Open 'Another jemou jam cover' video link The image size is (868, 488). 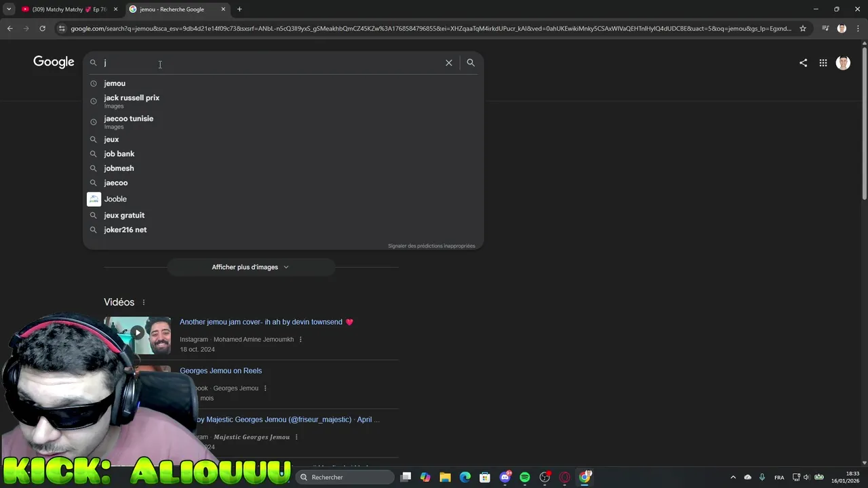[x=266, y=322]
